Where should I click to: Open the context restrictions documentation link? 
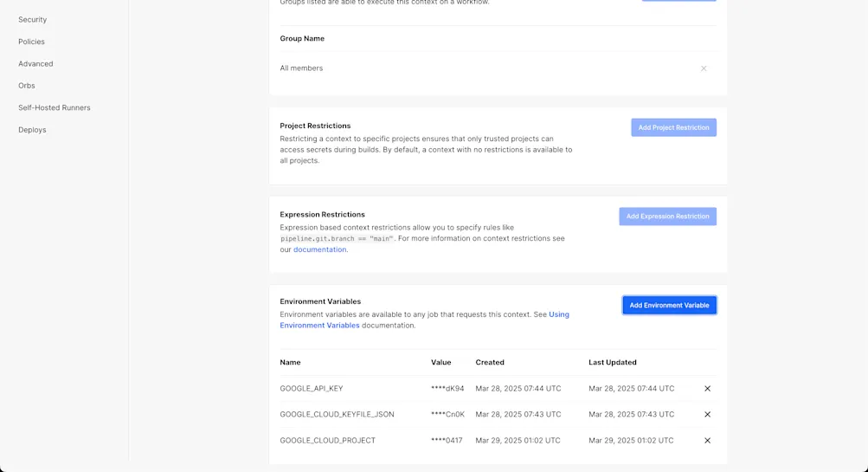point(319,249)
